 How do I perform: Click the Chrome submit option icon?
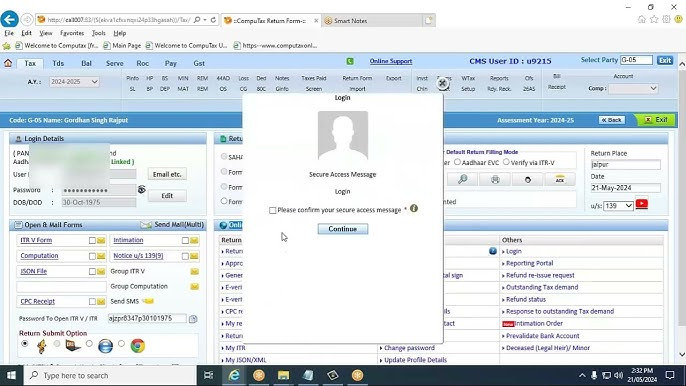tap(137, 346)
